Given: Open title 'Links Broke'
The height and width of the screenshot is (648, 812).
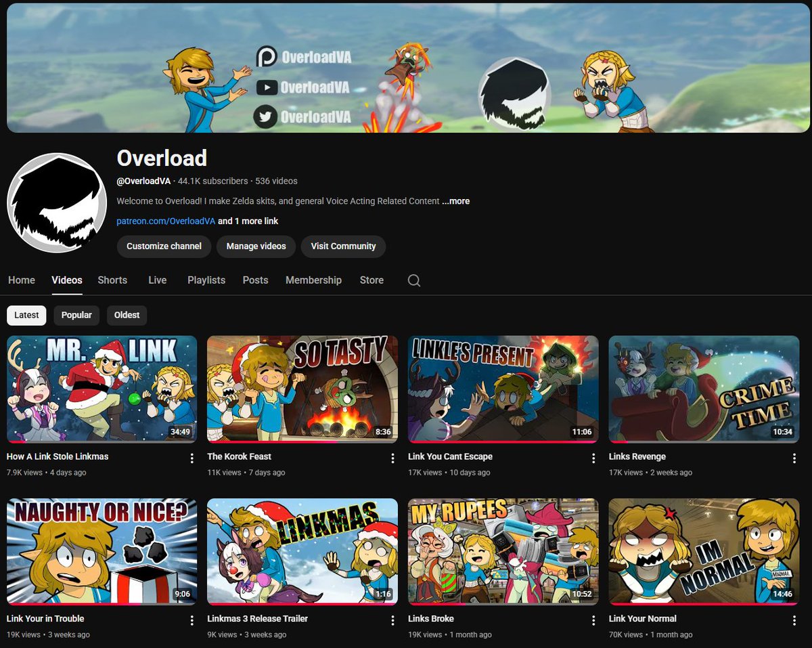Looking at the screenshot, I should tap(431, 619).
